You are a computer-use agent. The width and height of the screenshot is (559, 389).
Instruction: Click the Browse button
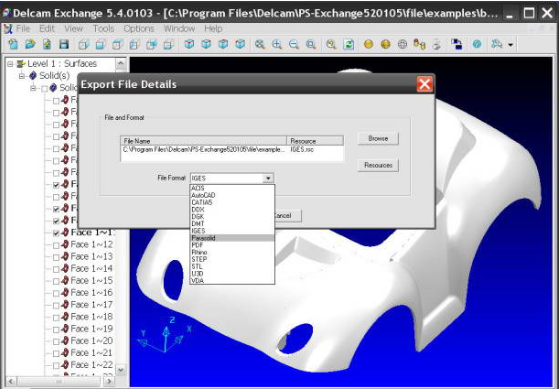coord(378,138)
